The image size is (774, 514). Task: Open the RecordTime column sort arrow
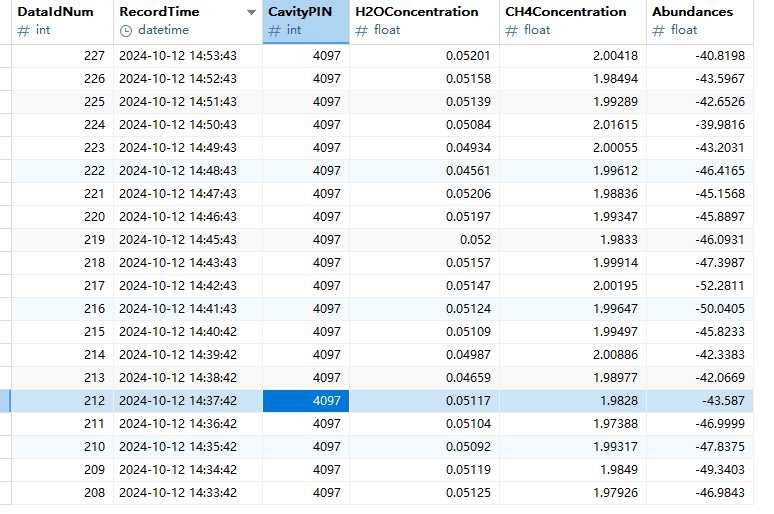click(x=250, y=13)
